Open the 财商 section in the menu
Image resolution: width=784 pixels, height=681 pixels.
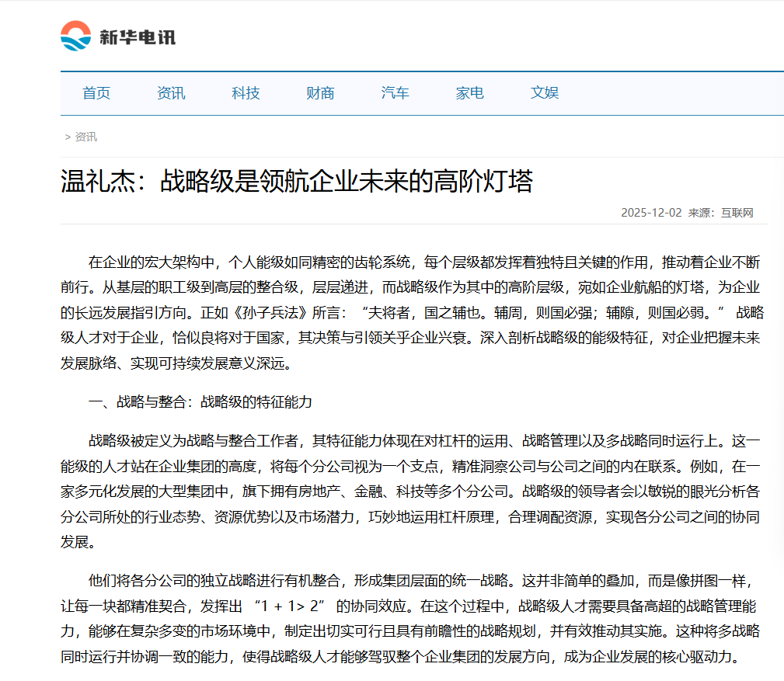320,92
